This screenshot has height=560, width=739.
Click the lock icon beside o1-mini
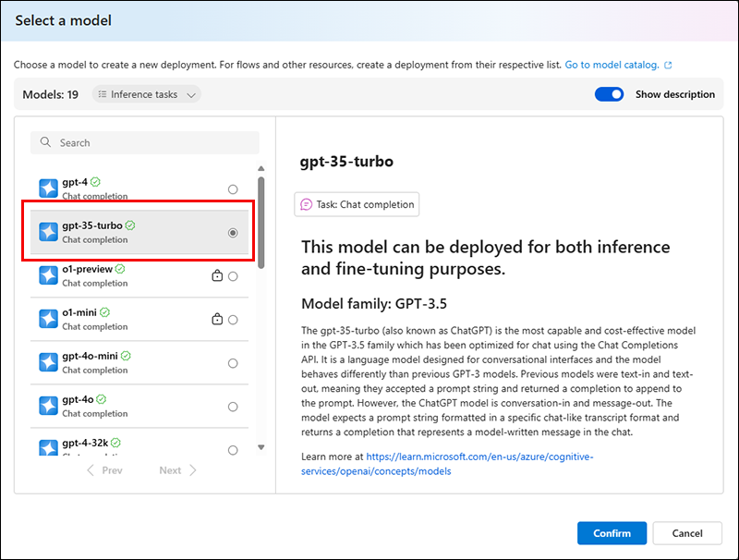pyautogui.click(x=217, y=319)
